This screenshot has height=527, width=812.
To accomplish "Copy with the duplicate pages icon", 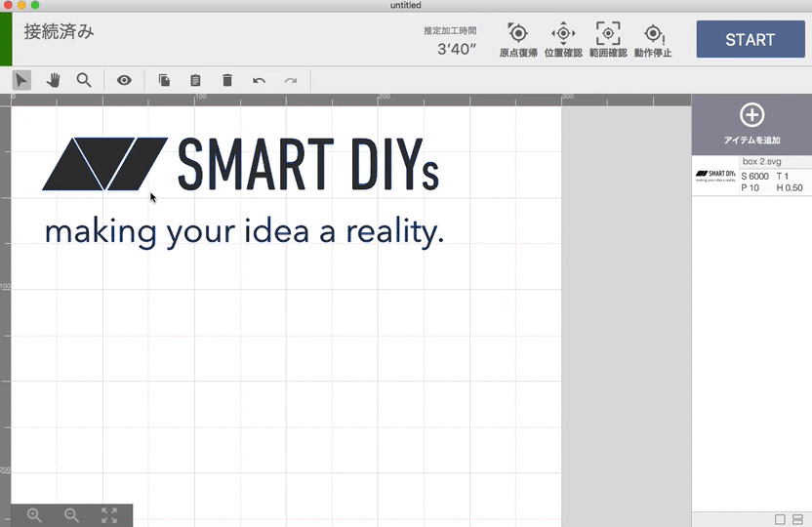I will click(164, 80).
